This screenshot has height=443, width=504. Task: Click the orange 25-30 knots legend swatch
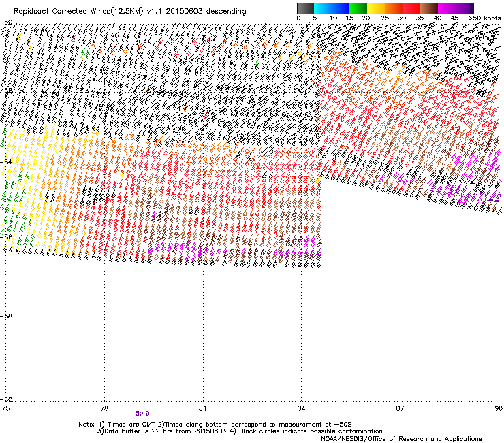394,8
